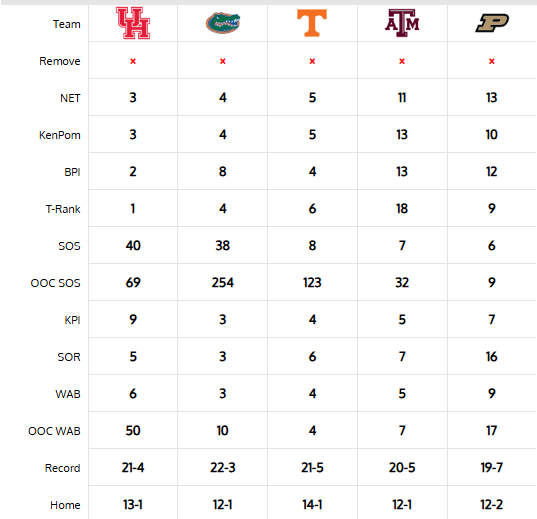Click the Texas A&M team logo
The image size is (537, 519).
pyautogui.click(x=402, y=23)
